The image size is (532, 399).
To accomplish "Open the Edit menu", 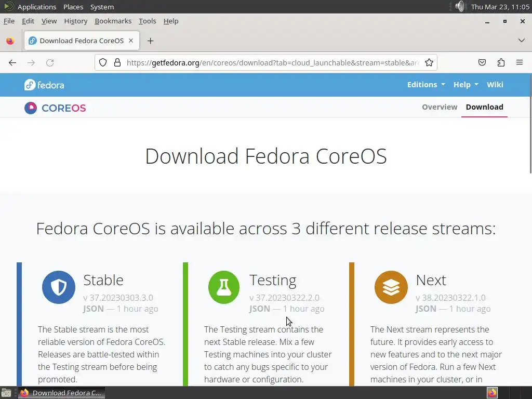I will 28,21.
